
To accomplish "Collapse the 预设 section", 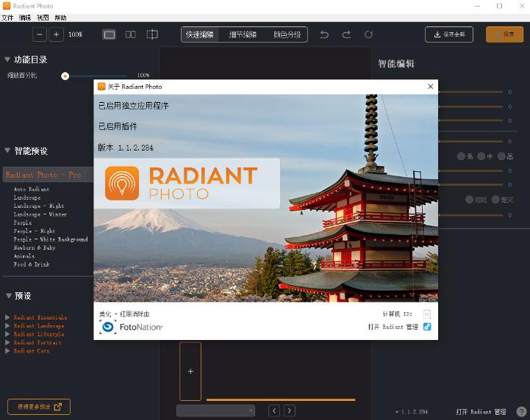I will [8, 296].
